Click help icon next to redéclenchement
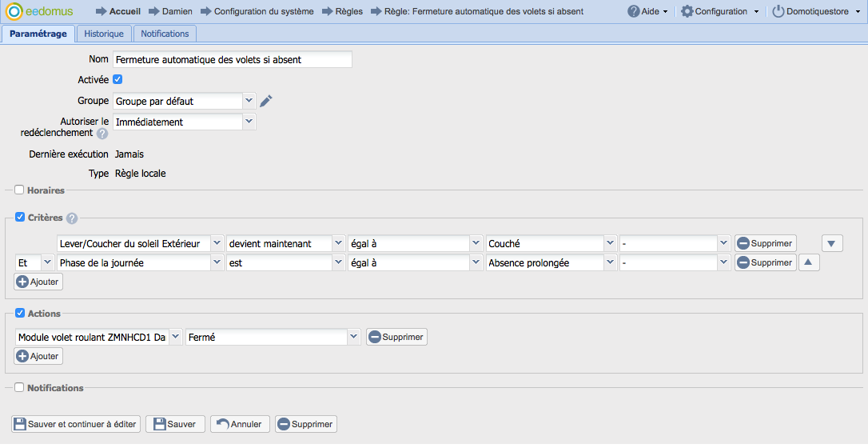Viewport: 868px width, 448px height. [x=102, y=134]
